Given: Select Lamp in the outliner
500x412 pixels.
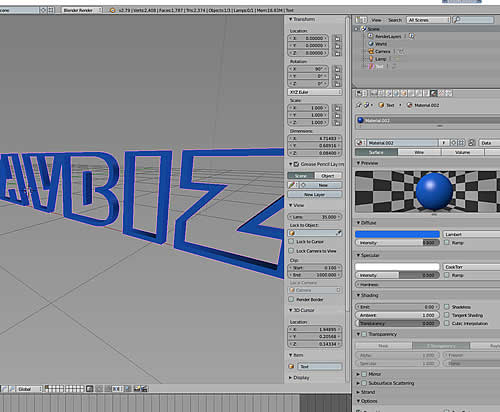Looking at the screenshot, I should pos(381,59).
